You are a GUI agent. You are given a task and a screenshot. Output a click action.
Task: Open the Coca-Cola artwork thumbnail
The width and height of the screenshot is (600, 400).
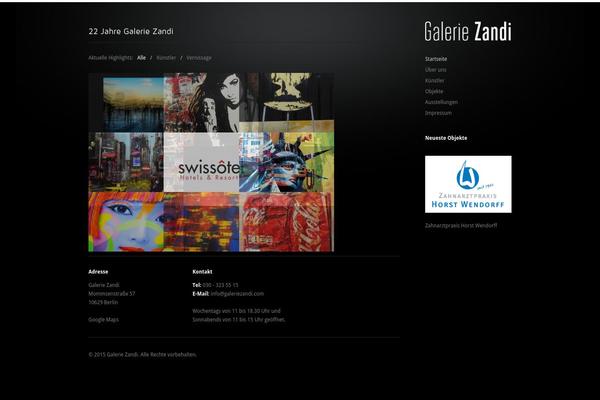click(287, 222)
